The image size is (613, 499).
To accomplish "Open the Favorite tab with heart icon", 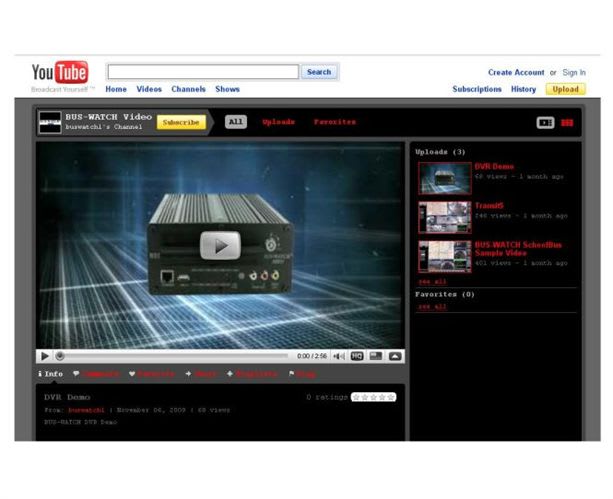I will pos(152,374).
